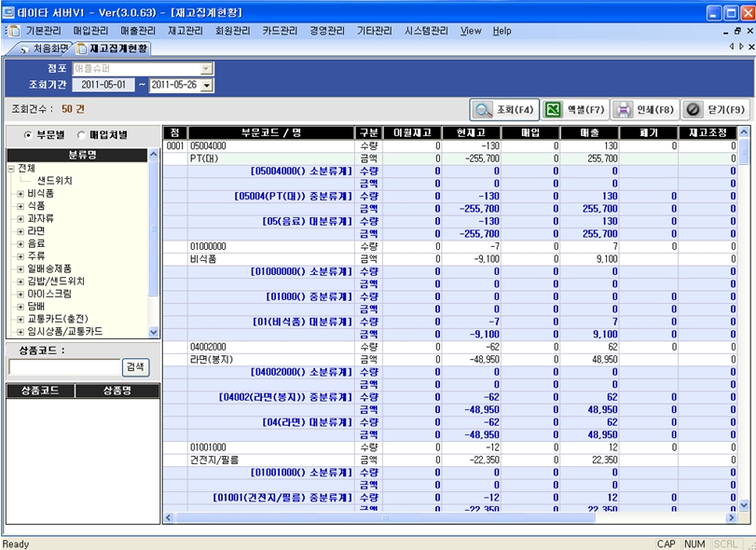Expand the 음료 category node
Image resolution: width=756 pixels, height=550 pixels.
(x=21, y=243)
